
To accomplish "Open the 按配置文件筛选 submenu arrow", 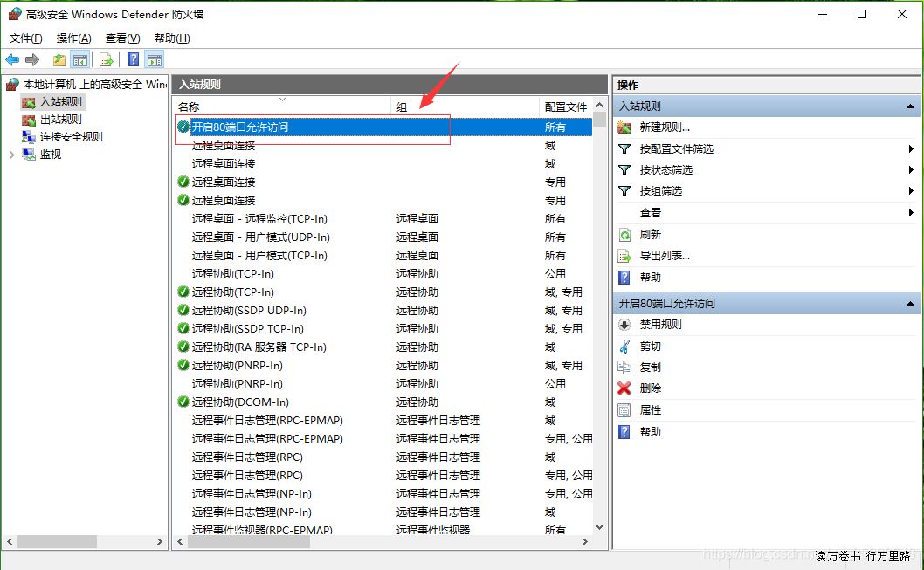I will [911, 149].
